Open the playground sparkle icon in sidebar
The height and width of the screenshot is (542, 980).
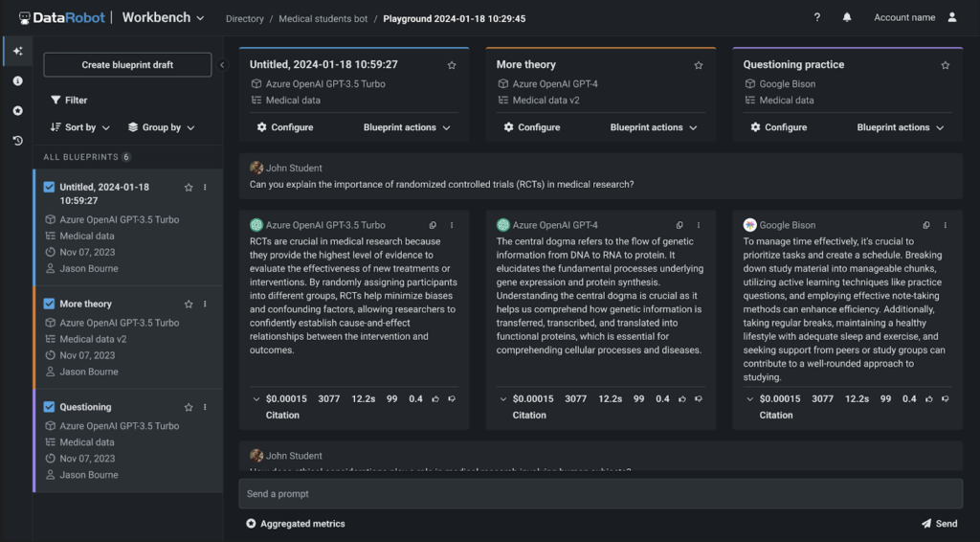click(17, 52)
